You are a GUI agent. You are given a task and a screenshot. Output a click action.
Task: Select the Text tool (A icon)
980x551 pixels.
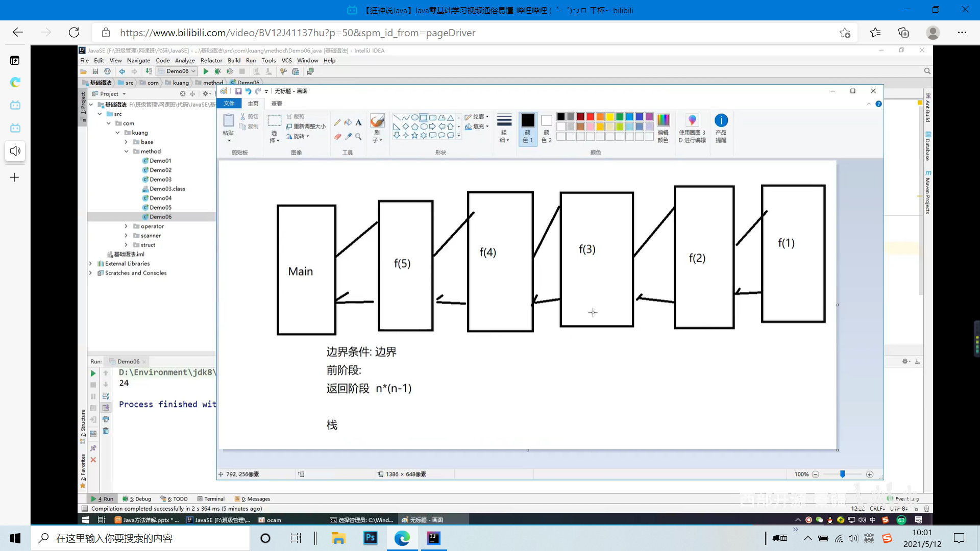click(359, 122)
